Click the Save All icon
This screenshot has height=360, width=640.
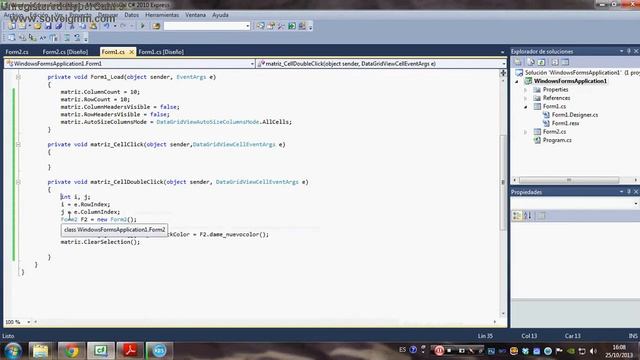[58, 26]
